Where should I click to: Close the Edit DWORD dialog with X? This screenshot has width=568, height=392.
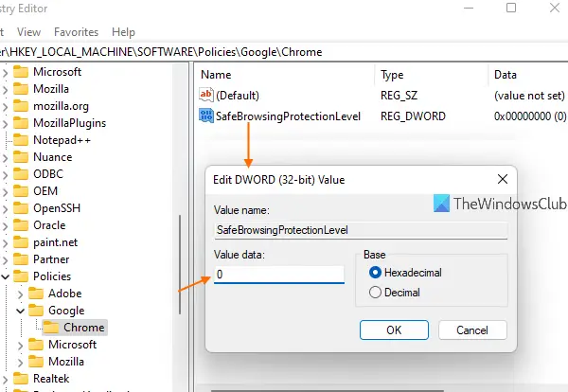pyautogui.click(x=503, y=179)
